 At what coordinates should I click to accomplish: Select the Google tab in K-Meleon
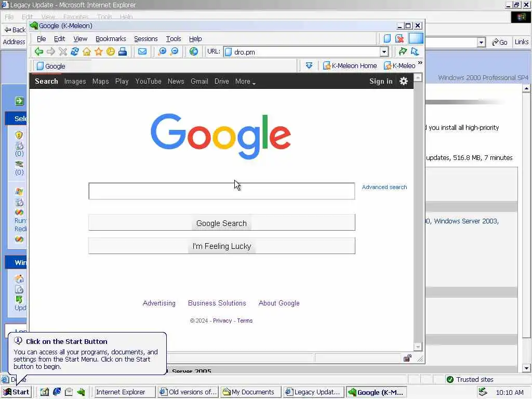click(x=62, y=66)
